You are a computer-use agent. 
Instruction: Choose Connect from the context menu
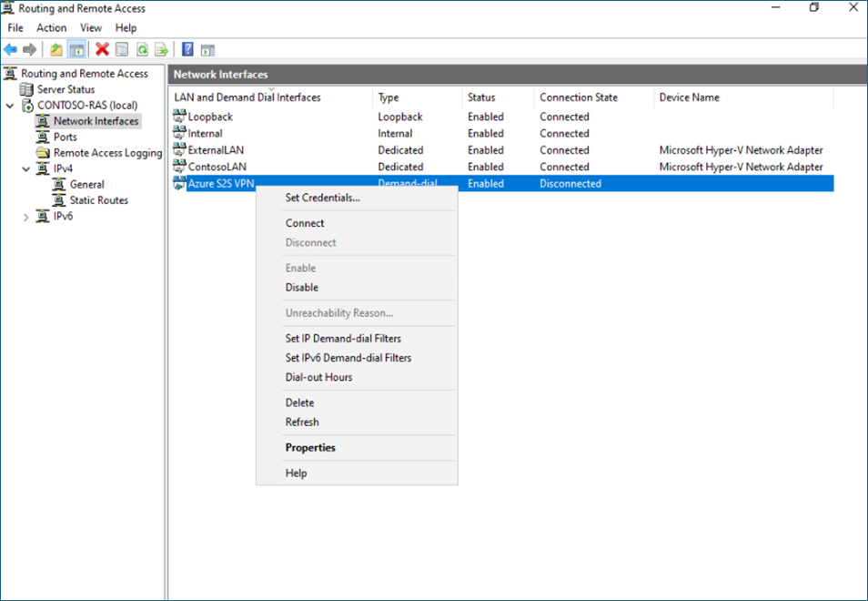305,223
